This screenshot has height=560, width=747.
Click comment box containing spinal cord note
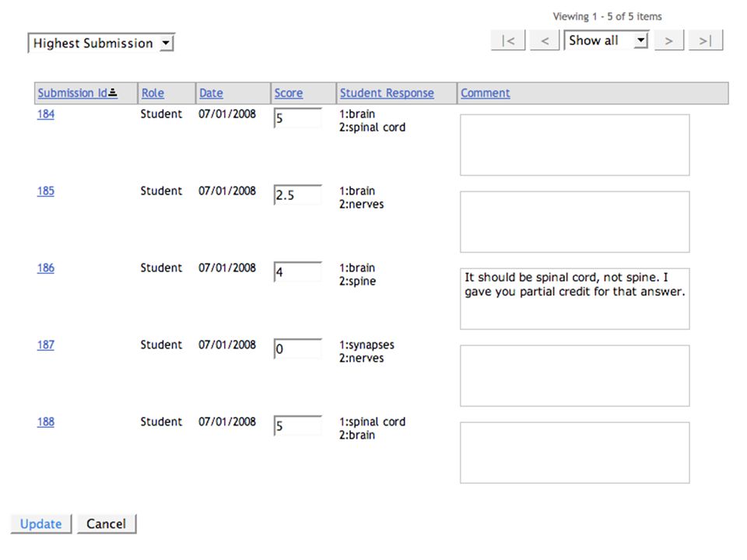pos(574,299)
